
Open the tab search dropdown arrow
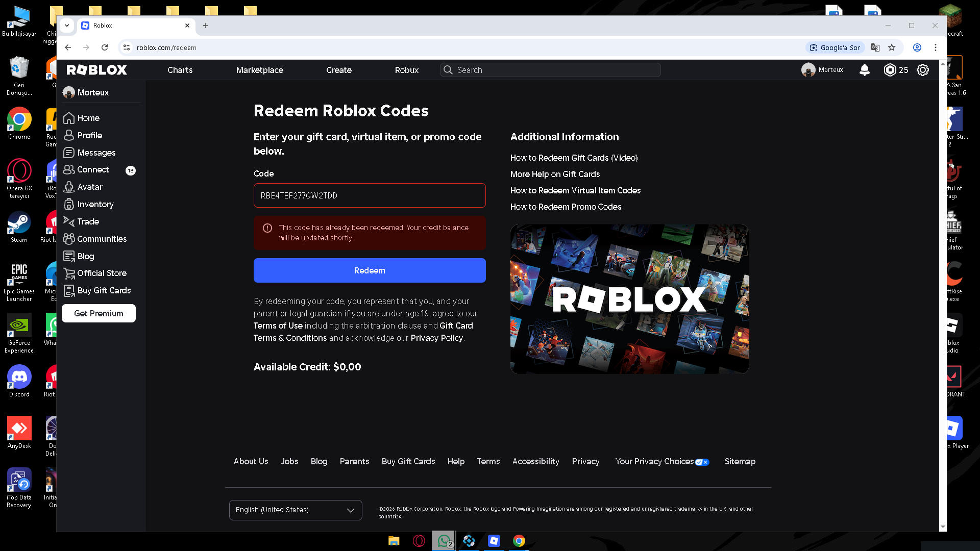tap(67, 26)
